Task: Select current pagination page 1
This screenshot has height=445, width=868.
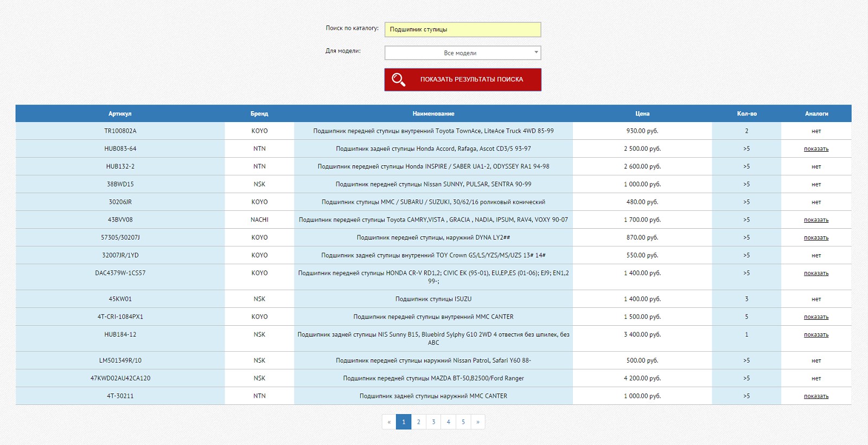Action: 404,422
